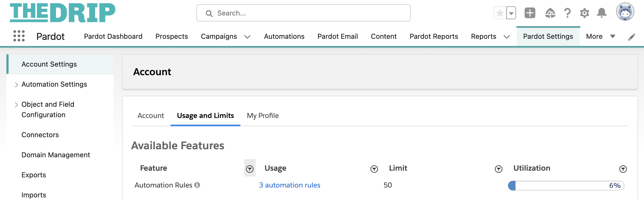
Task: Expand Object and Field Configuration section
Action: pyautogui.click(x=16, y=105)
